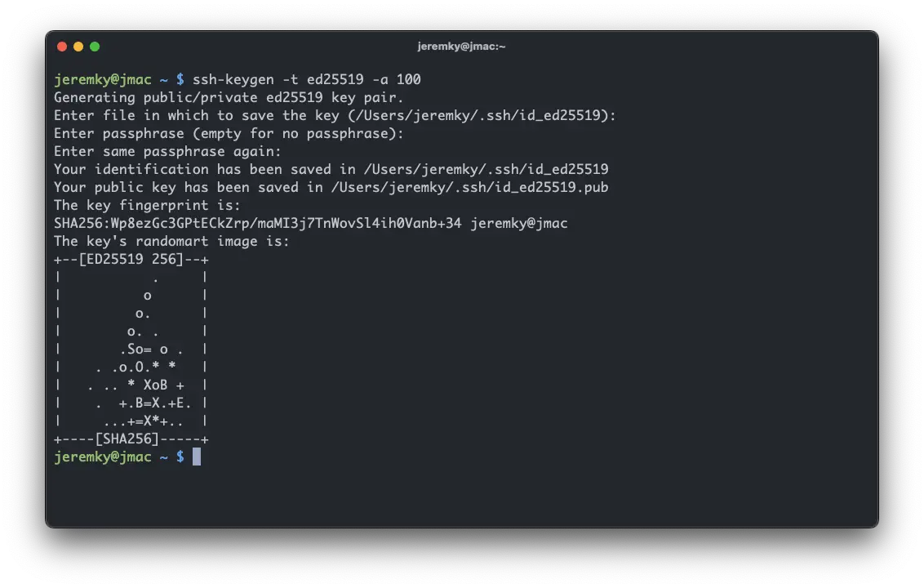924x588 pixels.
Task: Click the /Users/jeremky/.ssh/id_ed25519.pub path
Action: 469,188
